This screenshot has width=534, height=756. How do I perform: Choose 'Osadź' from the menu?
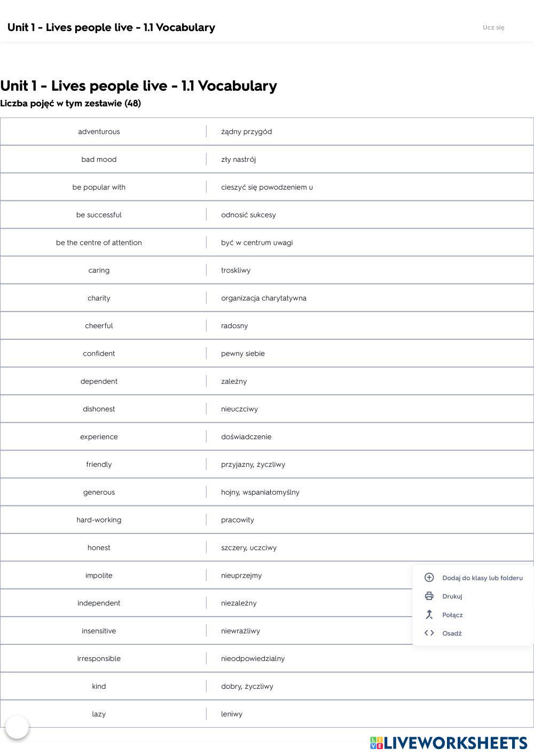pos(452,633)
